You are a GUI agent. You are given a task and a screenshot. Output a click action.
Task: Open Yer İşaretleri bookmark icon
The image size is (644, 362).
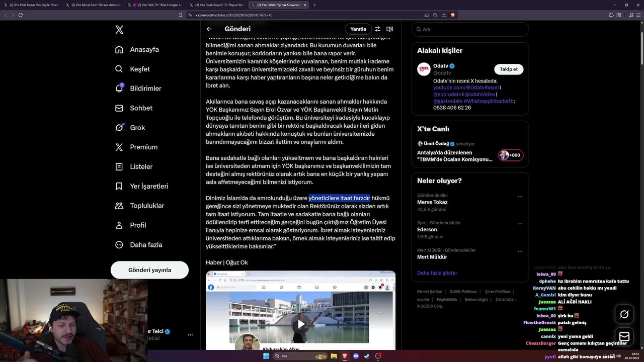click(119, 186)
